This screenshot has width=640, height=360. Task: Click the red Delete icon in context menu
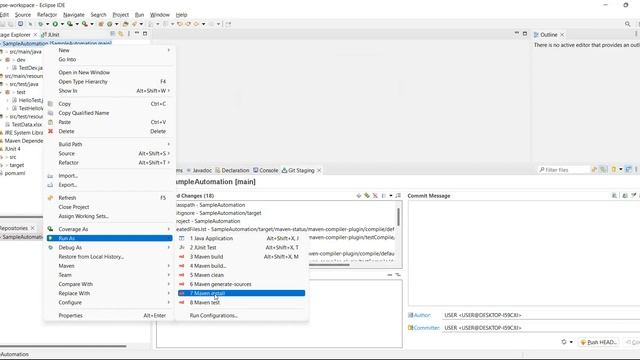[51, 131]
